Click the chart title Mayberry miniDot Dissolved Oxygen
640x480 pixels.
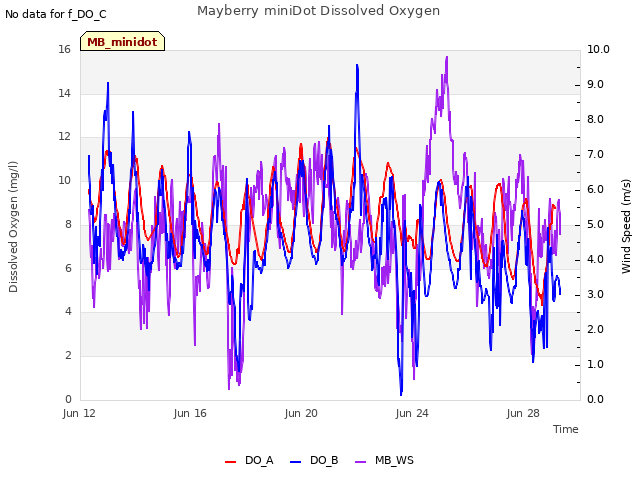point(318,11)
